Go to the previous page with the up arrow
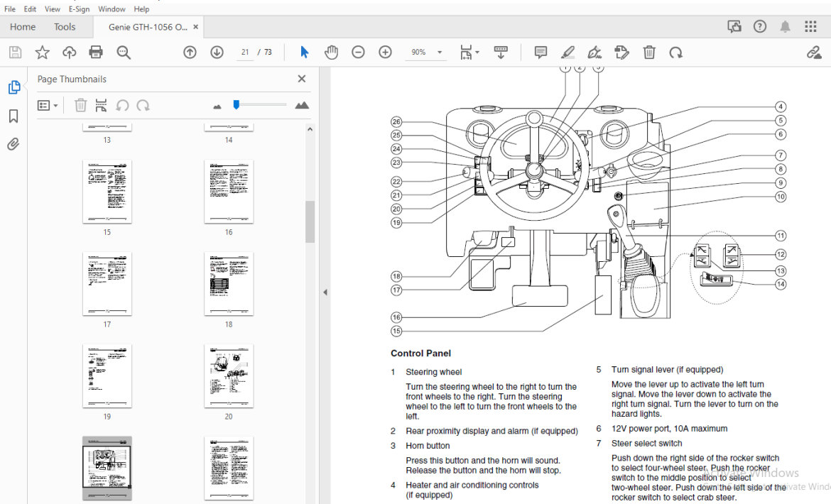Viewport: 831px width, 504px height. click(x=190, y=52)
